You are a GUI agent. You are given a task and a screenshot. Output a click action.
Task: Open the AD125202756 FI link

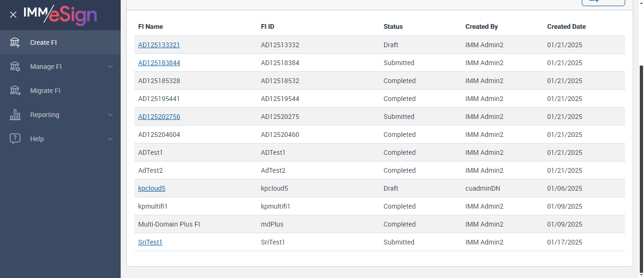tap(159, 117)
